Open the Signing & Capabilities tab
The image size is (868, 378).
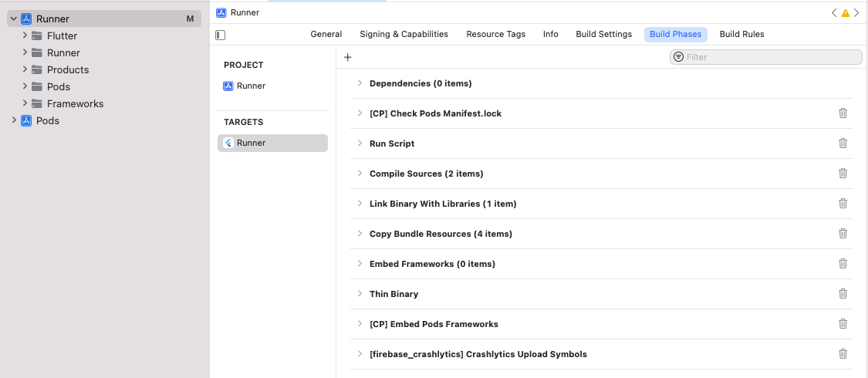click(x=404, y=34)
